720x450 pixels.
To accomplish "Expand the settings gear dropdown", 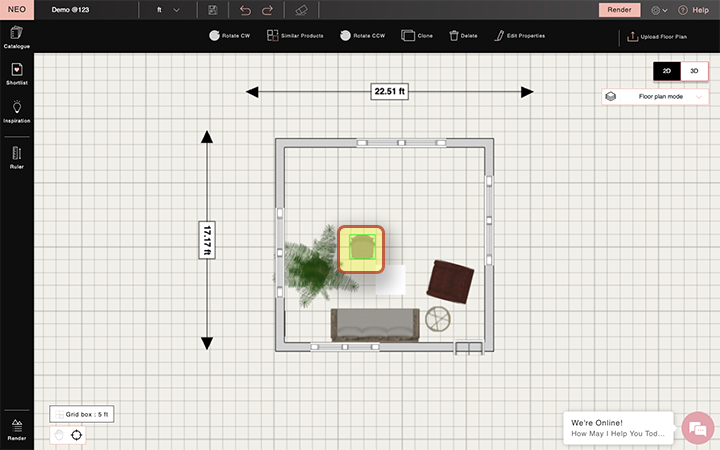I will (659, 10).
